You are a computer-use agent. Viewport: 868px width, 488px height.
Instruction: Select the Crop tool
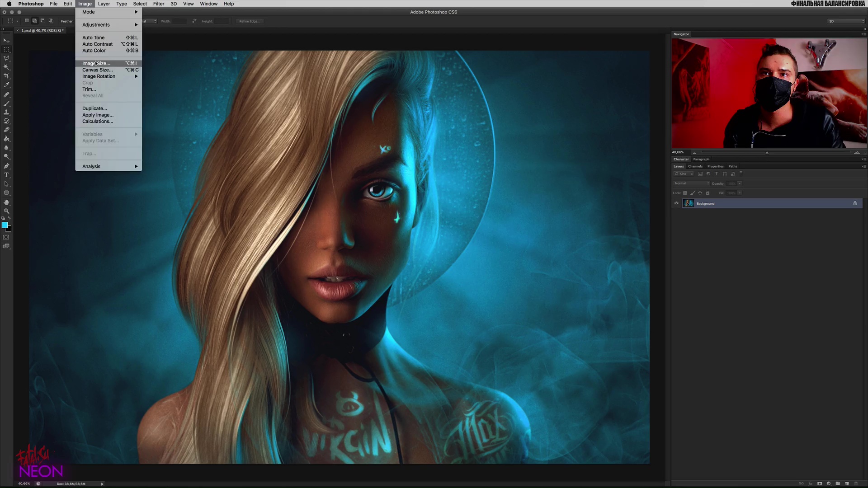click(6, 76)
